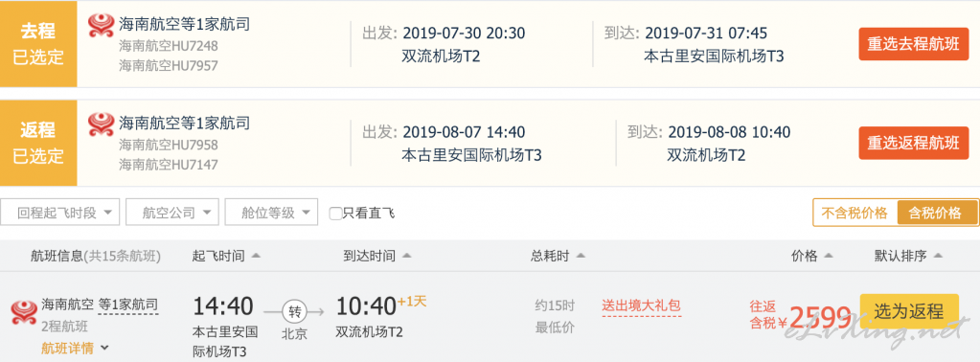Open the 航空公司 dropdown

click(x=172, y=213)
